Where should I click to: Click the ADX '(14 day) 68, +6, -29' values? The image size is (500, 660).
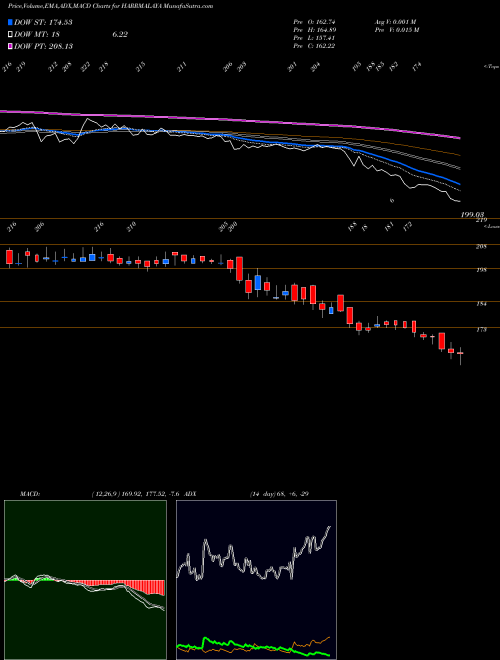(x=279, y=494)
